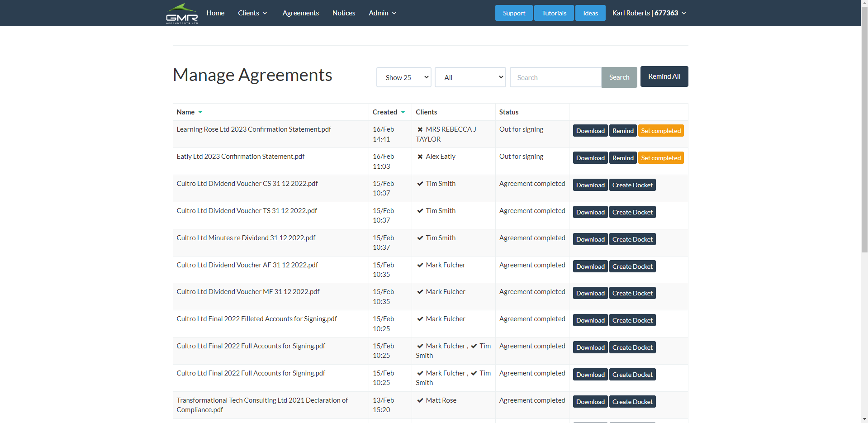Sort by Name column arrow
868x423 pixels.
pos(200,112)
